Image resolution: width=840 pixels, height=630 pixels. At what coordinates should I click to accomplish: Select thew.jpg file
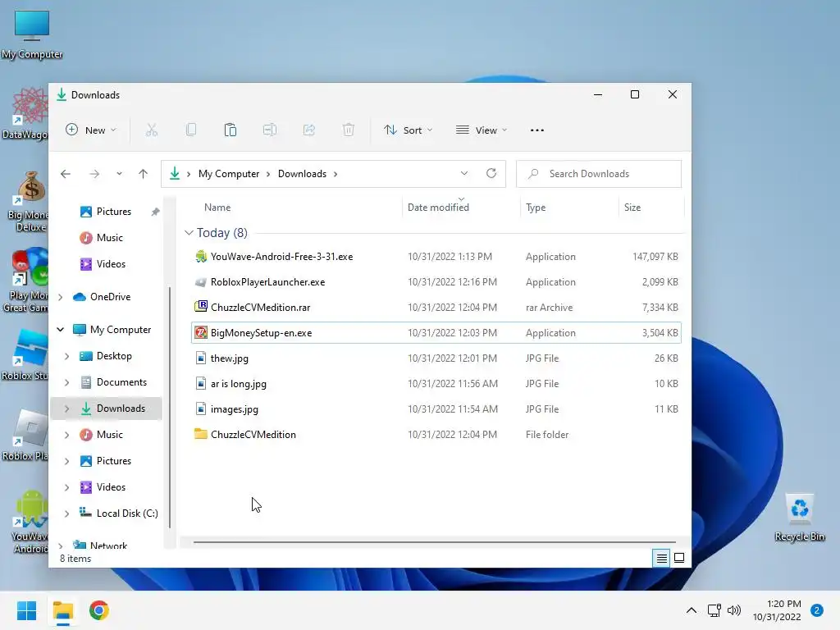[436, 358]
